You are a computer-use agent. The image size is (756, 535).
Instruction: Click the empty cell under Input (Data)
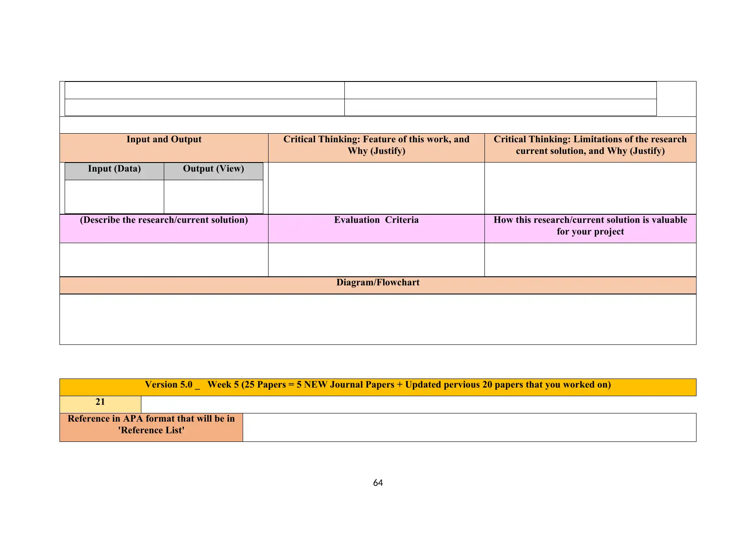point(114,197)
